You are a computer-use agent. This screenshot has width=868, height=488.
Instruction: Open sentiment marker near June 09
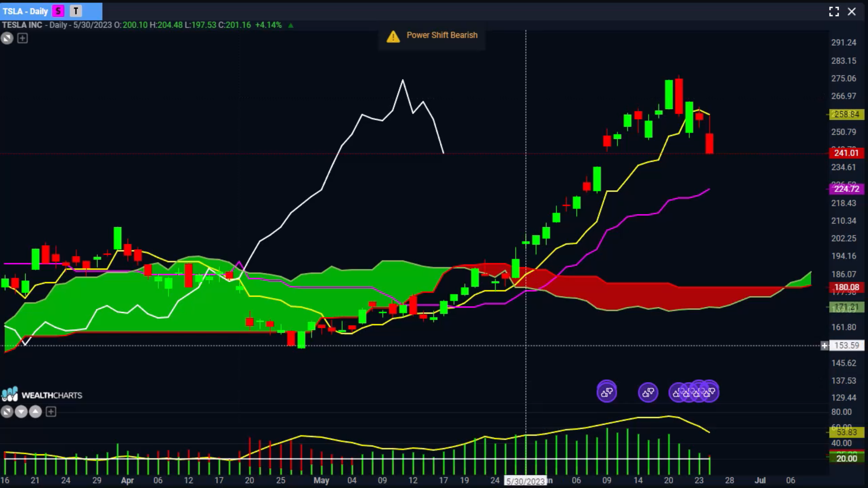pos(607,392)
